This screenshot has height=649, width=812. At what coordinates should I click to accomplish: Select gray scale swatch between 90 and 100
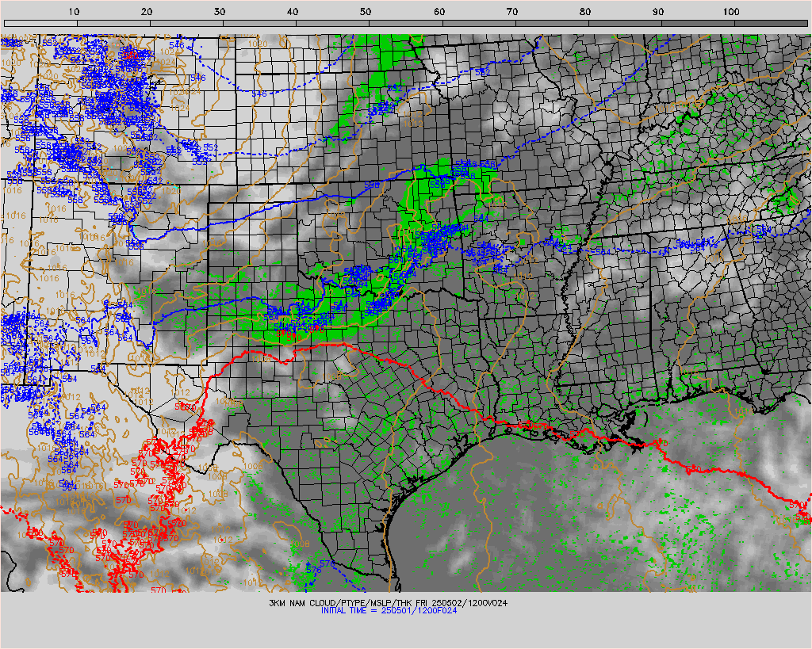coord(698,23)
